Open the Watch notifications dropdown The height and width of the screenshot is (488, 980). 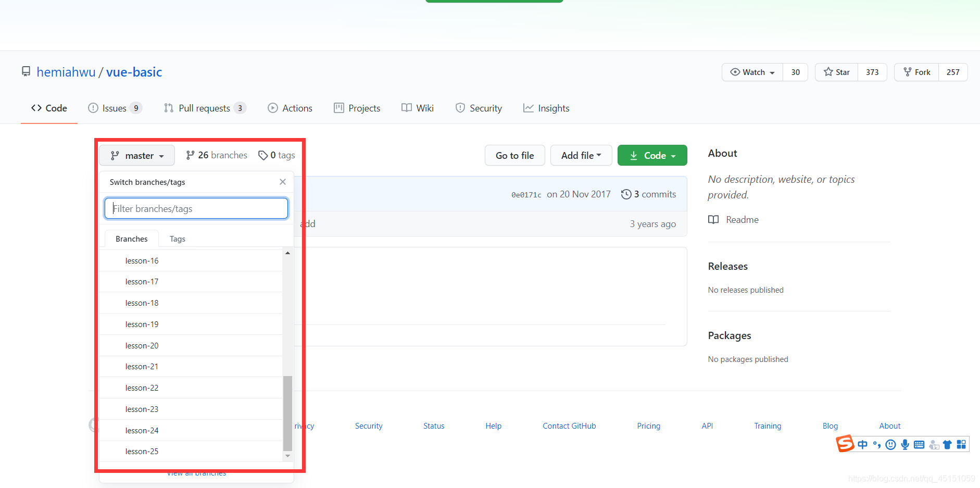click(752, 72)
